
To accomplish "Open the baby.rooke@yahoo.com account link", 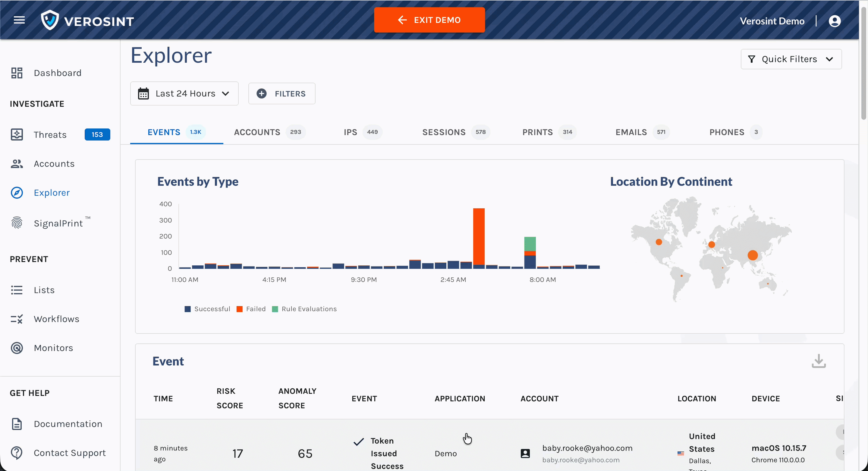I will pos(587,448).
